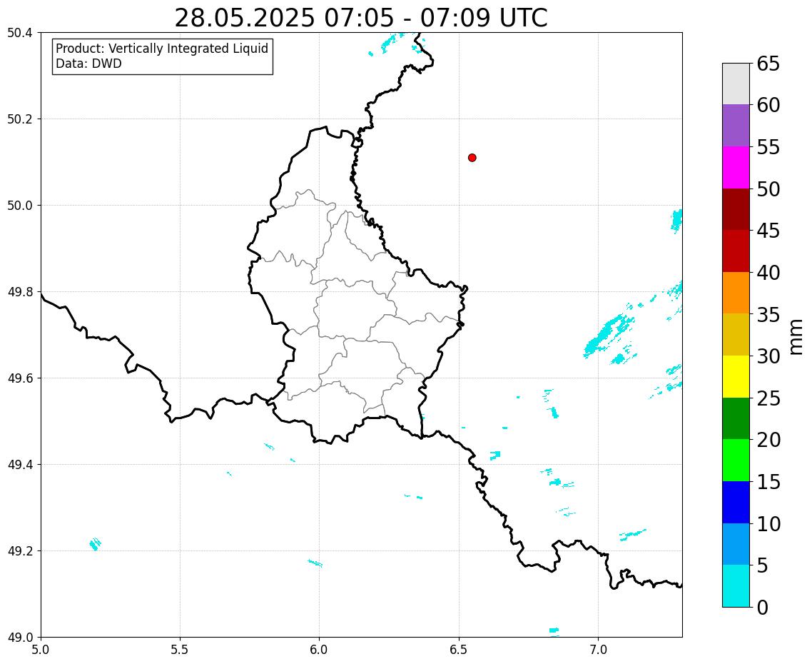The image size is (812, 664).
Task: Select the dark green 20-25 mm colorbar segment
Action: point(736,418)
